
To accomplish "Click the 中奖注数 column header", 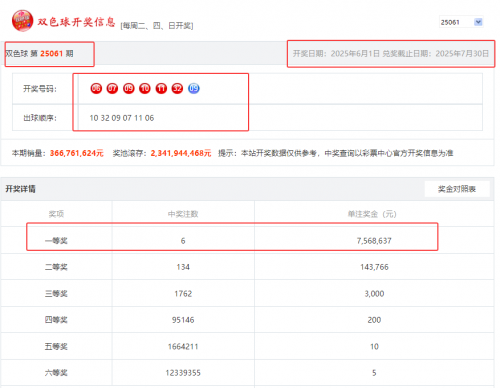I will click(x=183, y=214).
